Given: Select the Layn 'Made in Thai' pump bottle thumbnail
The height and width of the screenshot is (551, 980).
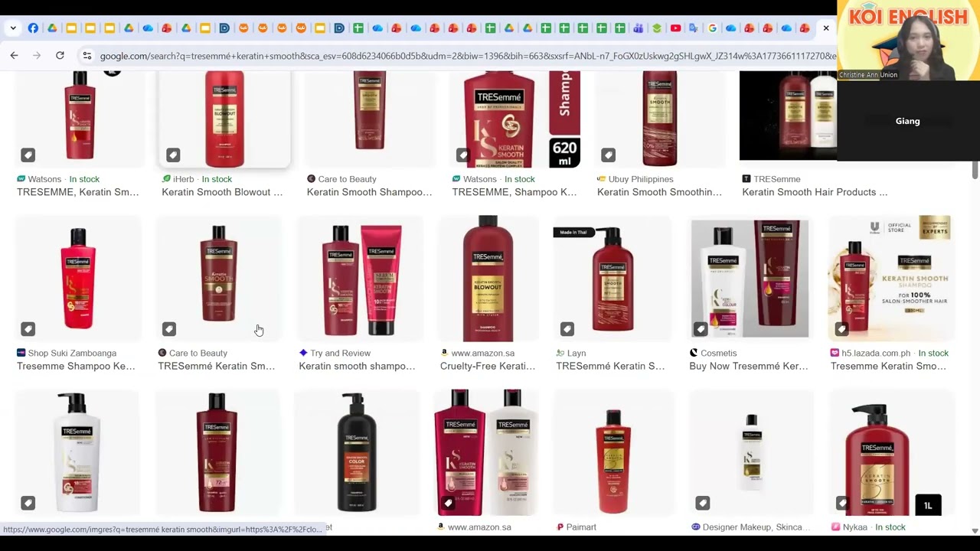Looking at the screenshot, I should coord(612,279).
